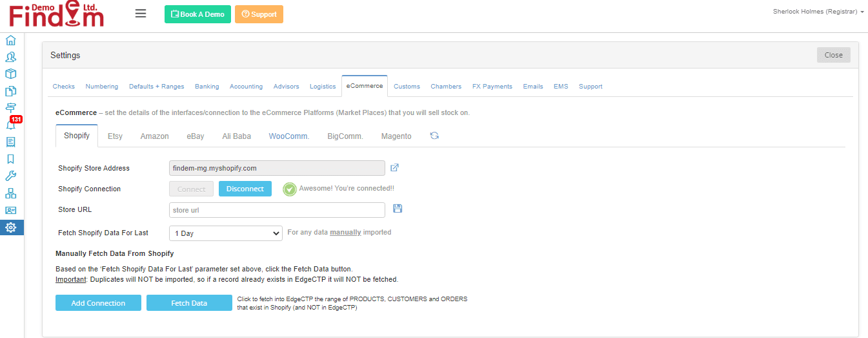Close the Settings panel
The height and width of the screenshot is (338, 868).
(x=834, y=55)
